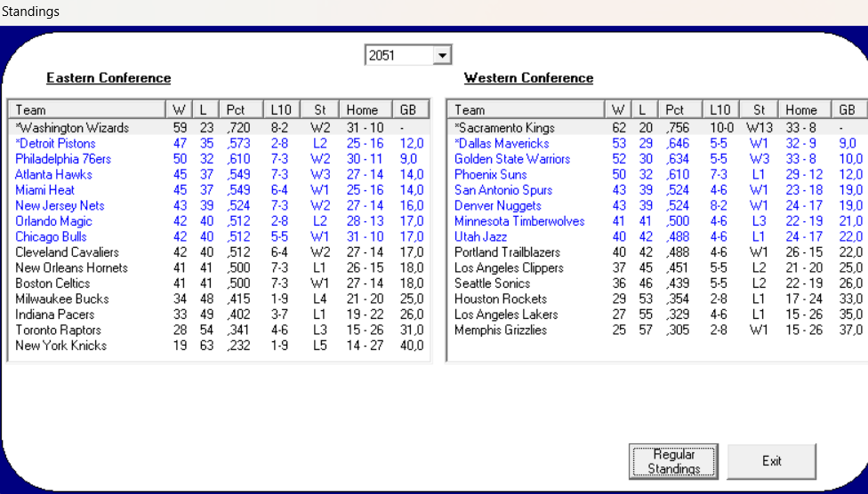Exit the Standings window
The height and width of the screenshot is (494, 868).
pyautogui.click(x=771, y=461)
